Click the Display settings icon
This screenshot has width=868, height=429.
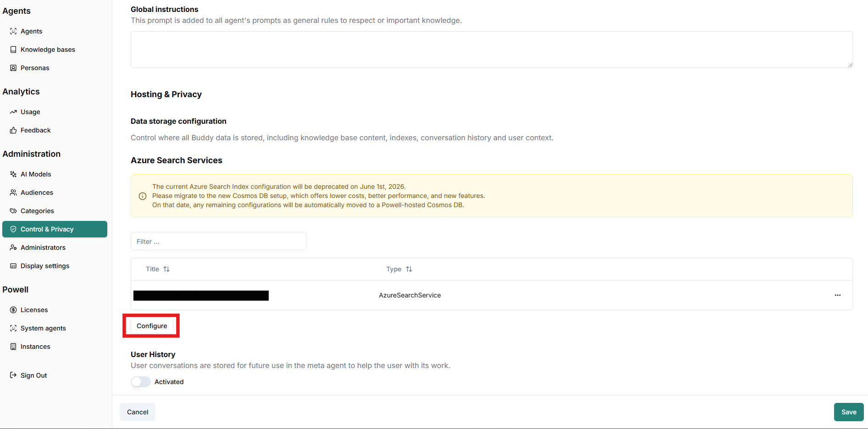(13, 266)
